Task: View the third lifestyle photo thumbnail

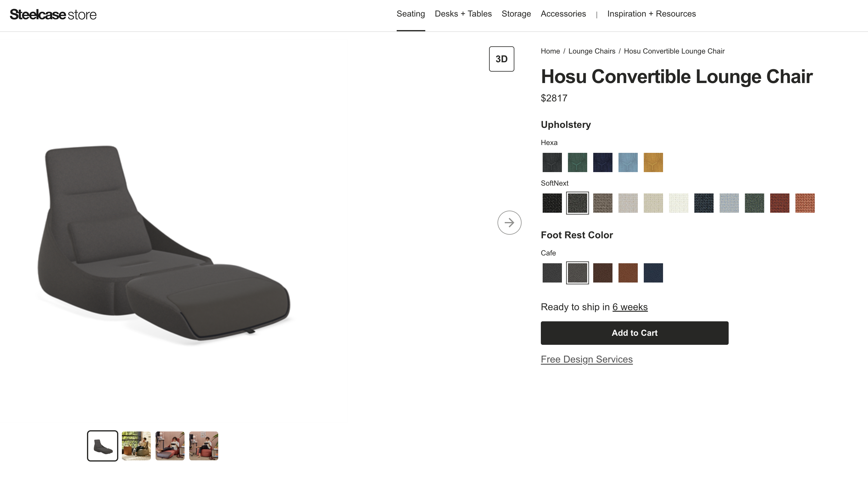Action: pyautogui.click(x=170, y=446)
